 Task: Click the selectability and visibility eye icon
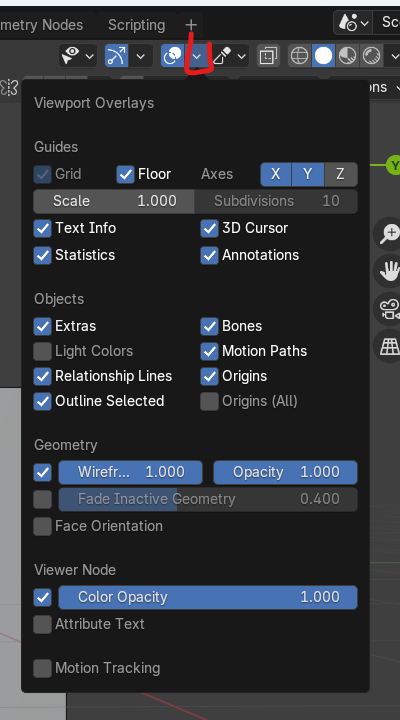(x=71, y=56)
